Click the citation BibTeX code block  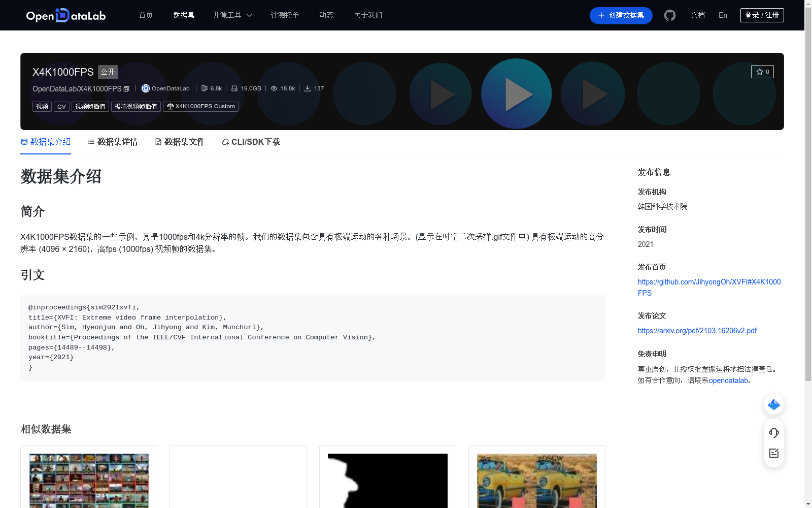(313, 338)
